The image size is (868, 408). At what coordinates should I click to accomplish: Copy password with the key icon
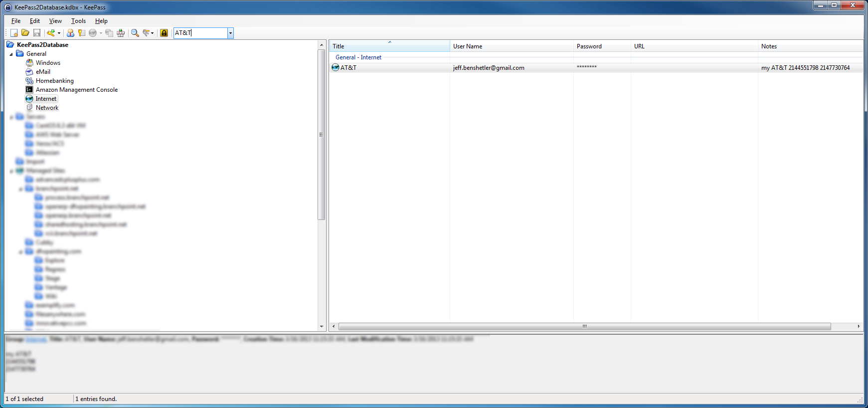82,33
